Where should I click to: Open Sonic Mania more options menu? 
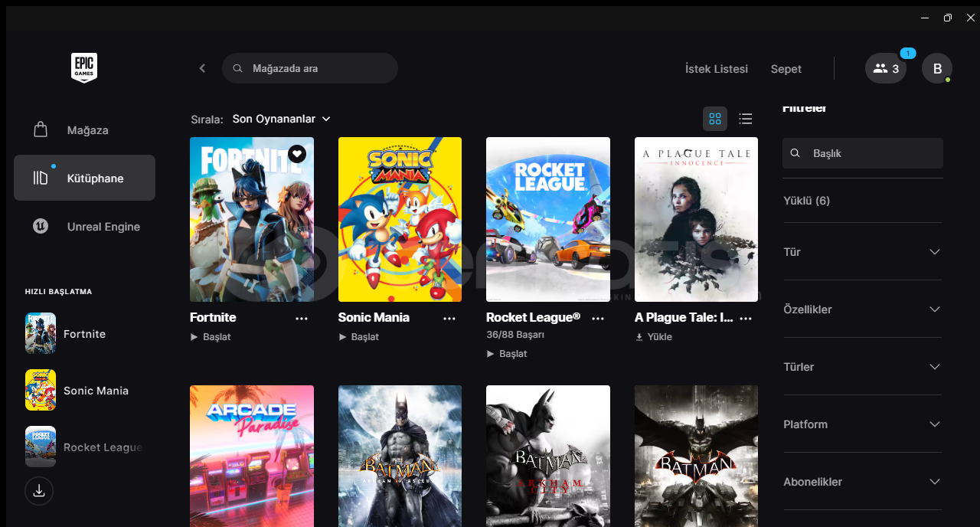(x=449, y=318)
